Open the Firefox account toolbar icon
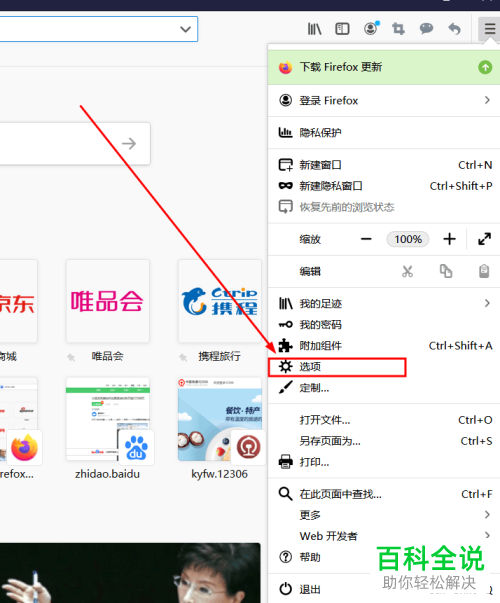This screenshot has width=500, height=603. (371, 28)
